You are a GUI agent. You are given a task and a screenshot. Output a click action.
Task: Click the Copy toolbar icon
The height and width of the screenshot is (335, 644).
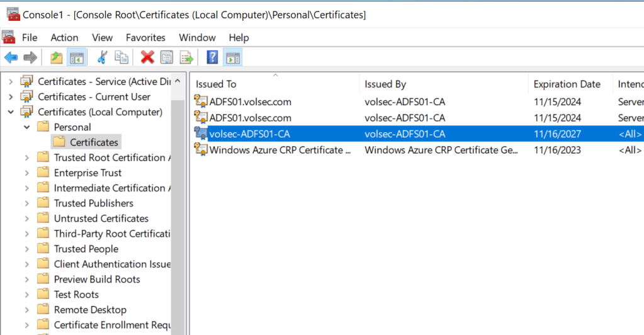(121, 58)
